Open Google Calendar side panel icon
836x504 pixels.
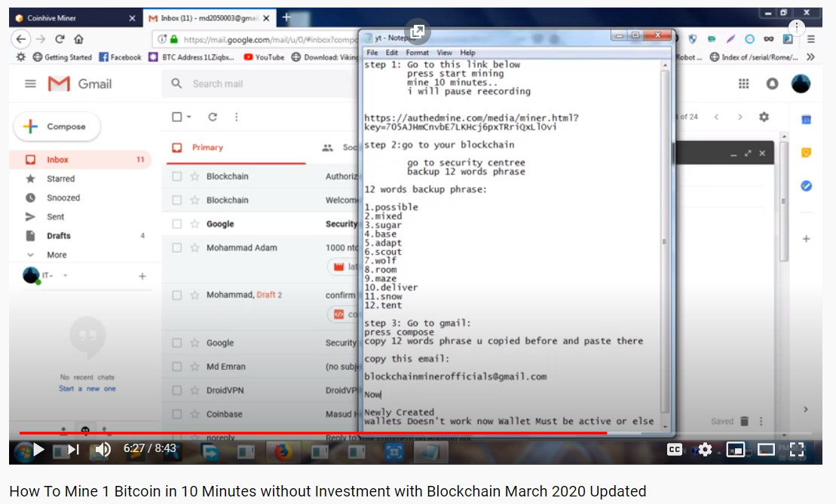(x=806, y=120)
